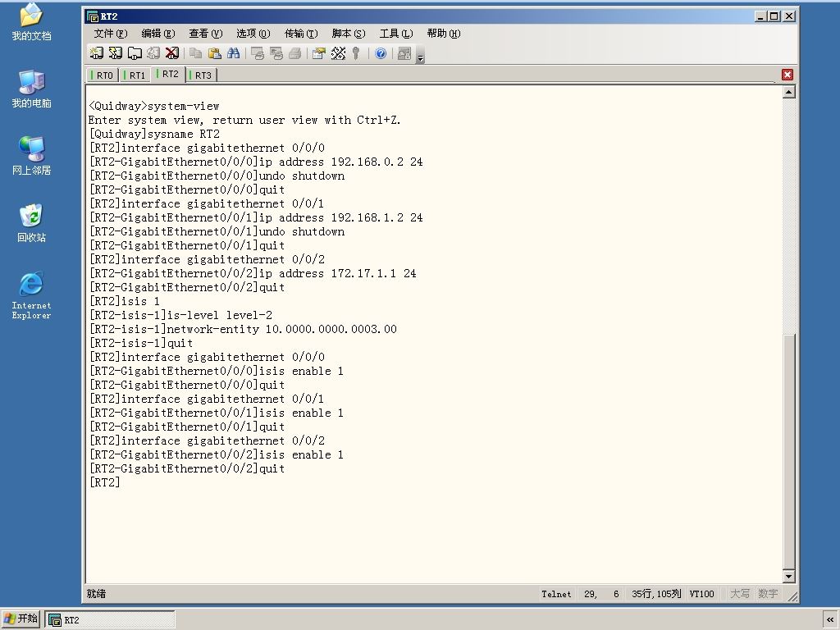This screenshot has width=840, height=630.
Task: Open the 开始 Start button
Action: pyautogui.click(x=21, y=619)
